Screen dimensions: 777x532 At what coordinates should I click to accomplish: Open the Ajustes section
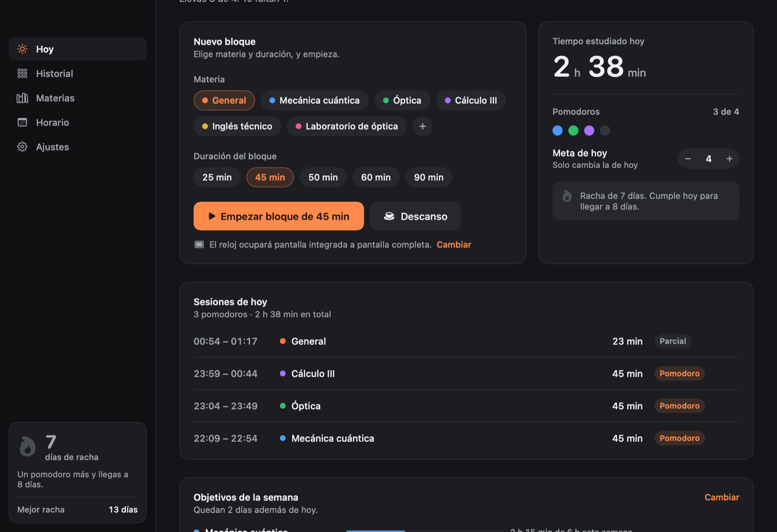pos(78,147)
